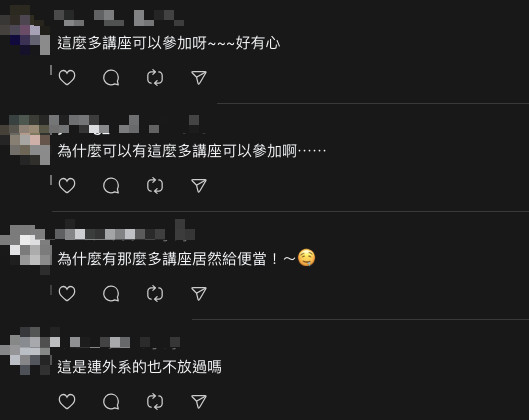Reply to the 連外系的也不放過嗎 comment

pos(111,401)
